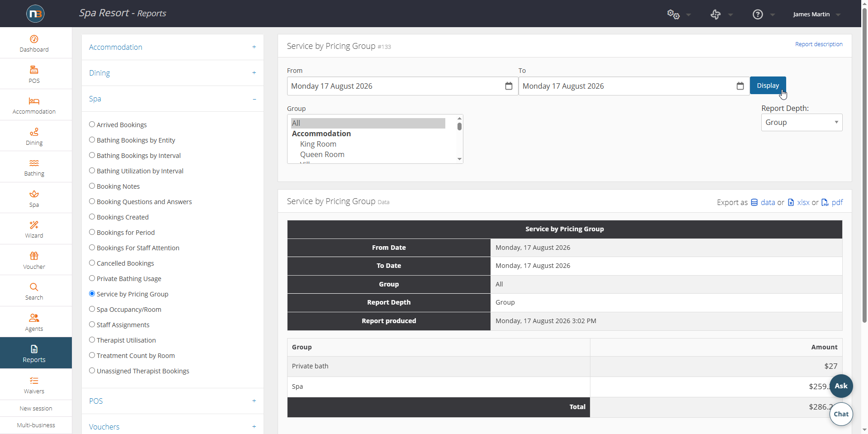Click the Spa row in results table
The image size is (868, 434).
(x=565, y=386)
